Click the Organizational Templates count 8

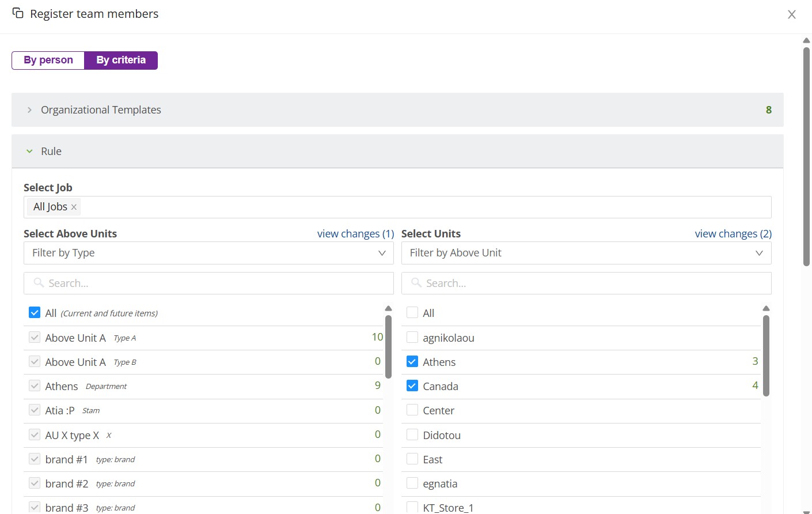point(768,109)
